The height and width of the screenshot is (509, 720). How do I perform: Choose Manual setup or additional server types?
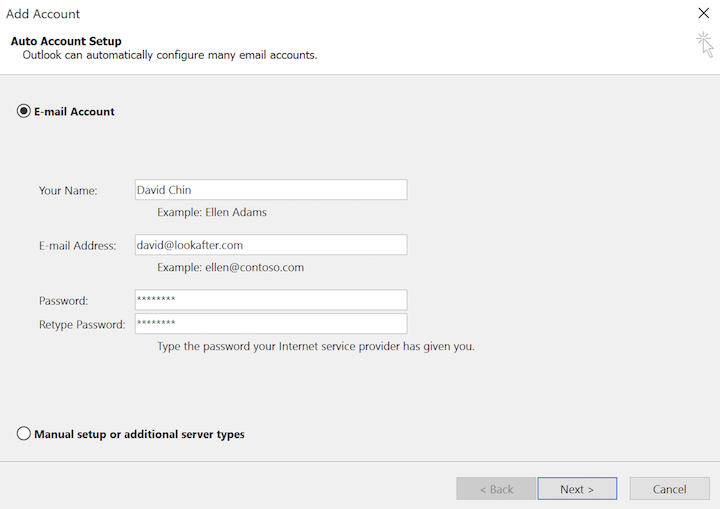click(x=24, y=434)
